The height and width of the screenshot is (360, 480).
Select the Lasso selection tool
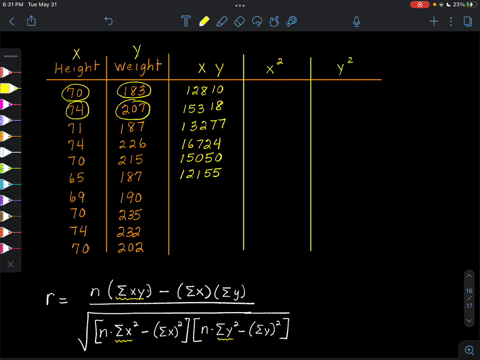(257, 22)
